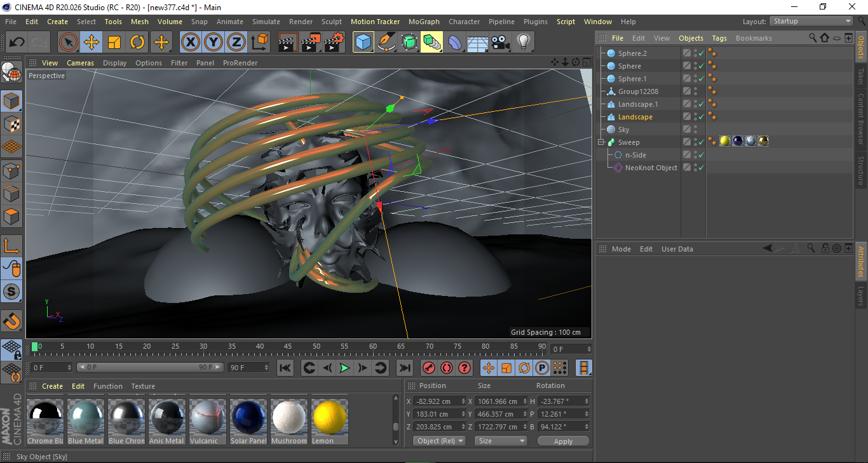Switch to Content Browser tab
Image resolution: width=868 pixels, height=463 pixels.
pos(861,119)
